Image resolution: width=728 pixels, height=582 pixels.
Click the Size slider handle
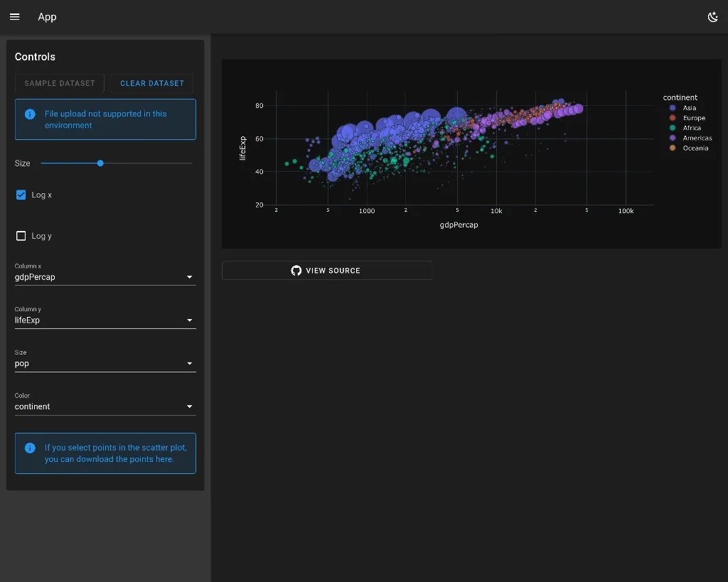[100, 163]
